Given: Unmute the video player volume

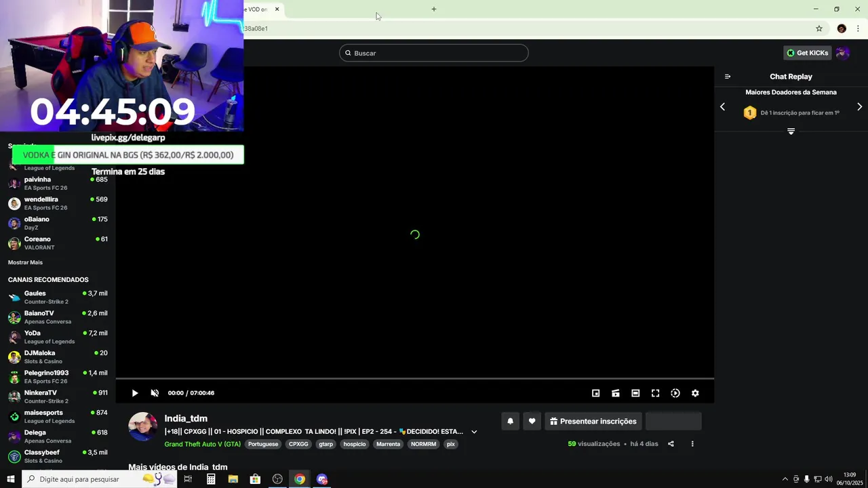Looking at the screenshot, I should point(155,393).
